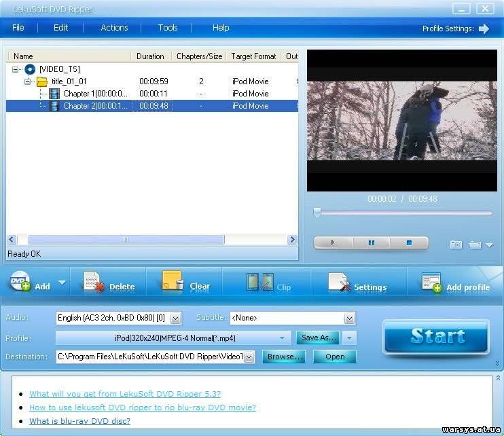The image size is (504, 436).
Task: Click the Chapter 1 film icon
Action: (x=54, y=94)
